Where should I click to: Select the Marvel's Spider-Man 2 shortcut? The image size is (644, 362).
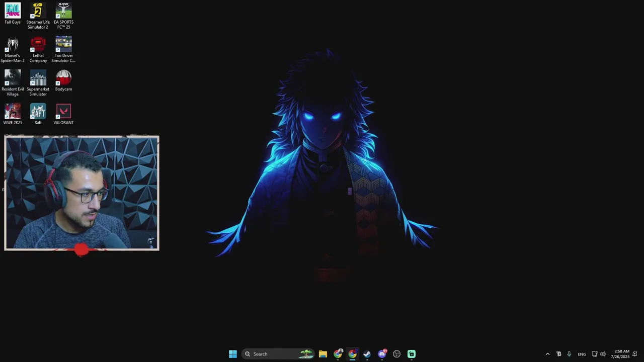tap(13, 49)
